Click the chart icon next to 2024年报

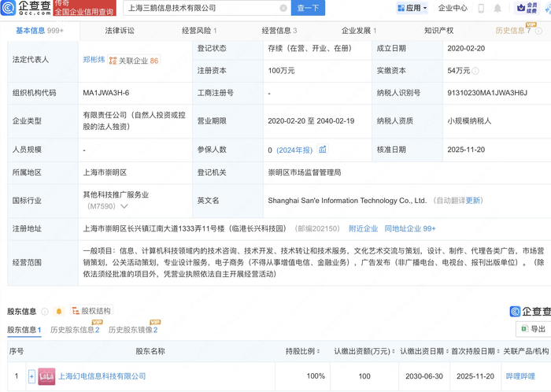coord(323,150)
